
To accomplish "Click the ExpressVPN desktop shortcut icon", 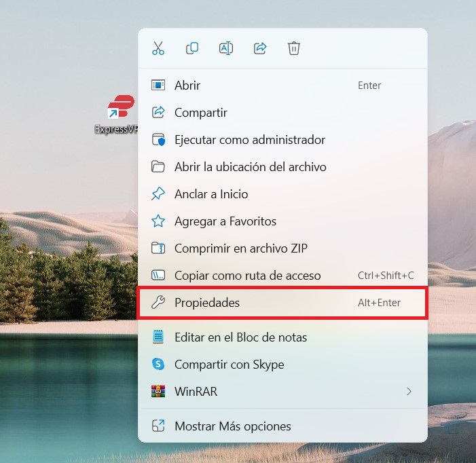I will pyautogui.click(x=121, y=107).
